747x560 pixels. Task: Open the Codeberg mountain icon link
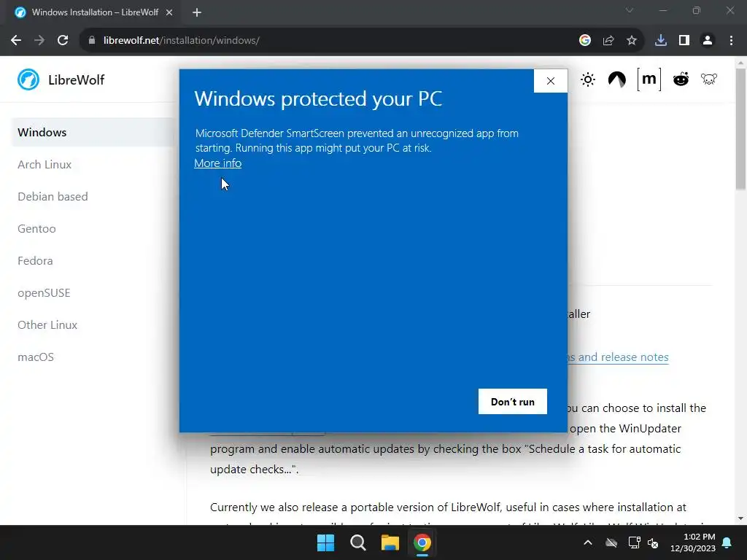[617, 79]
